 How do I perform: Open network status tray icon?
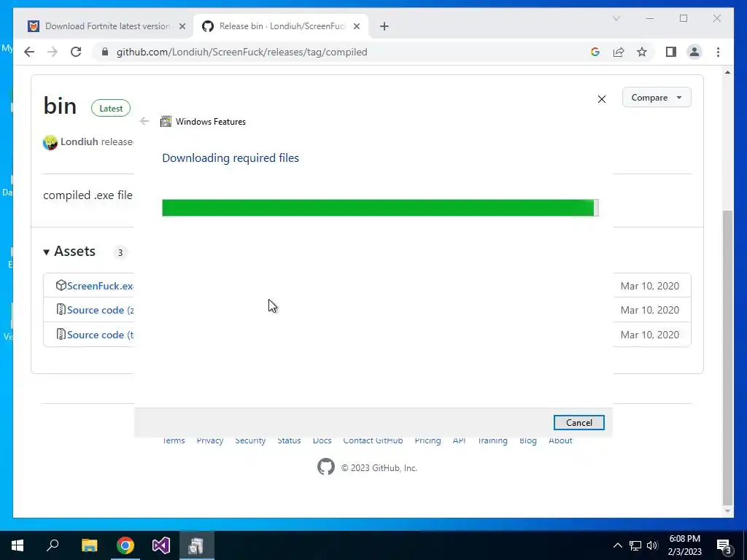[x=635, y=545]
